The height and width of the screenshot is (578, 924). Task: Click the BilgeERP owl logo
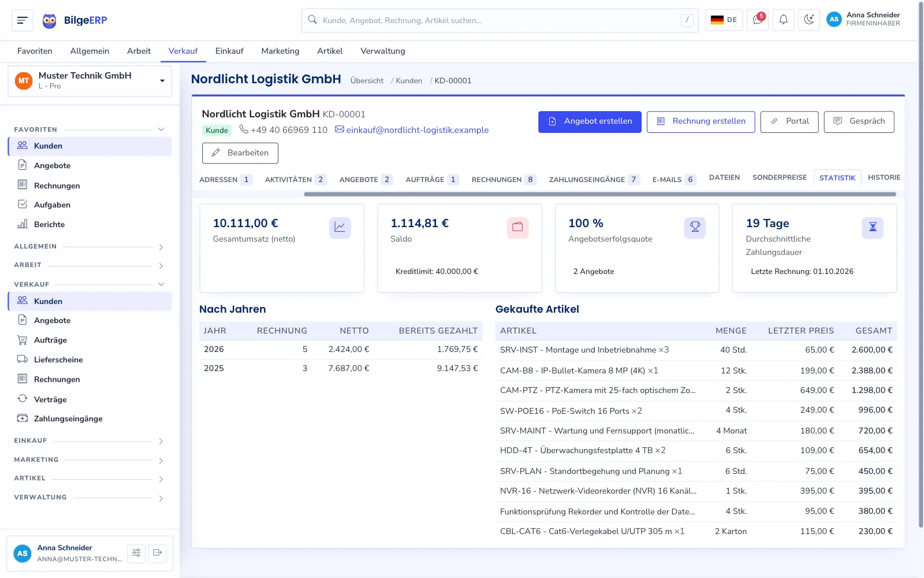tap(50, 21)
